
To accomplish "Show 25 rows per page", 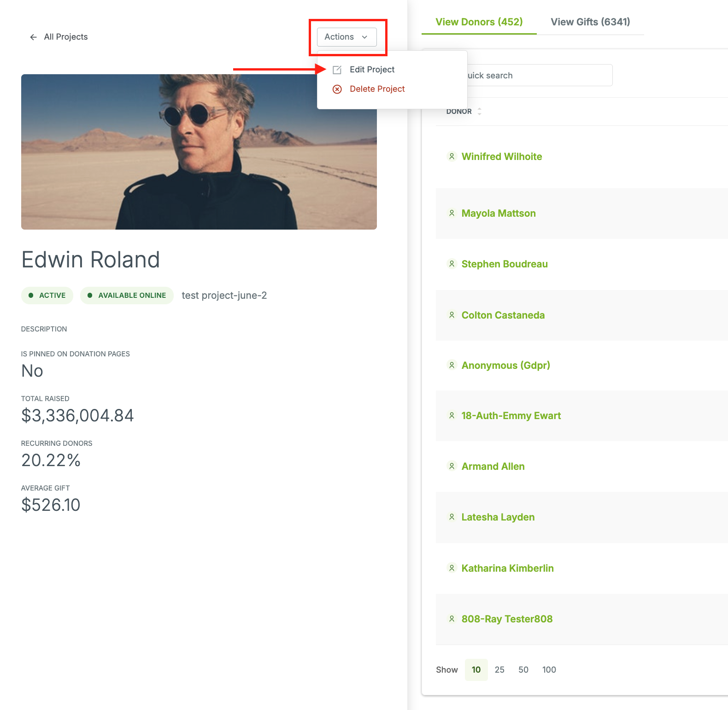I will point(499,670).
